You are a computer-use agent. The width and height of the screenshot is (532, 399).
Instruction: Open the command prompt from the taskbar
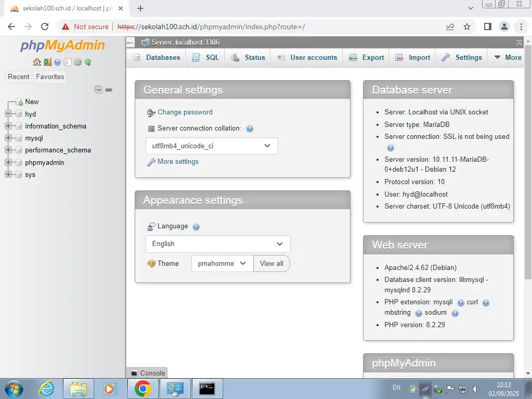click(207, 389)
